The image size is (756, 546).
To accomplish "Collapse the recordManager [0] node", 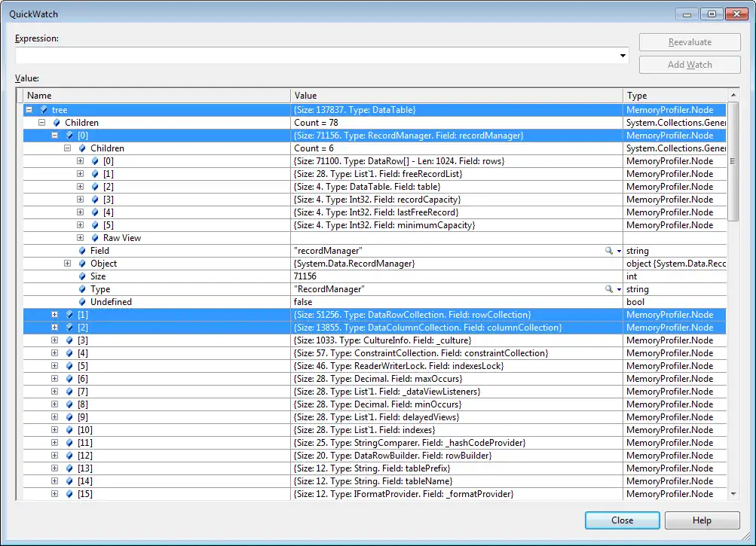I will click(54, 136).
